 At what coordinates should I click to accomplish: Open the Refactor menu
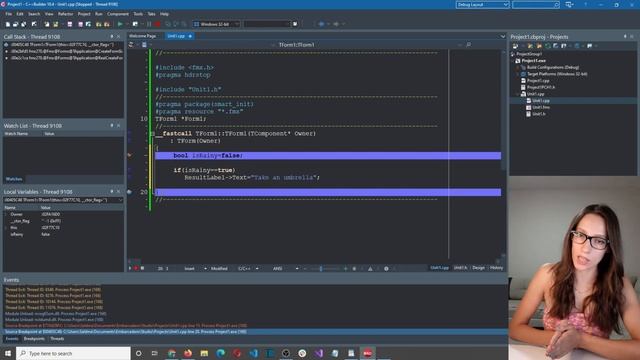point(65,14)
